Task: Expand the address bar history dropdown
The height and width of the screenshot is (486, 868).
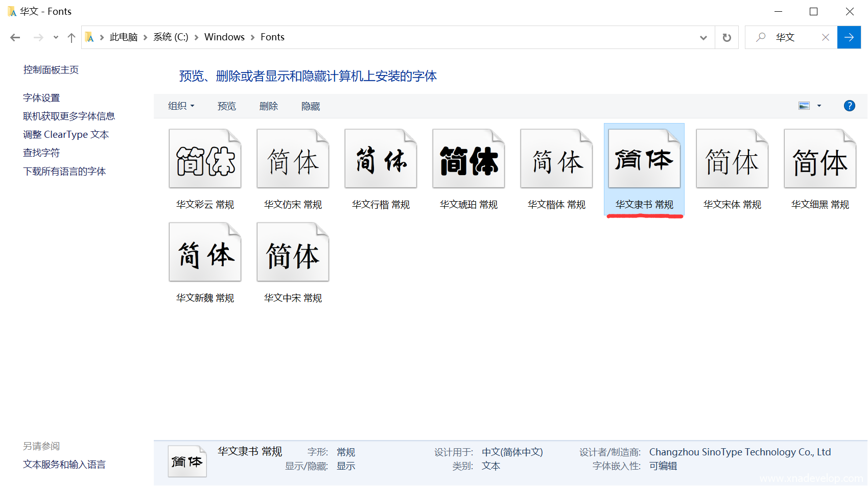Action: click(x=703, y=37)
